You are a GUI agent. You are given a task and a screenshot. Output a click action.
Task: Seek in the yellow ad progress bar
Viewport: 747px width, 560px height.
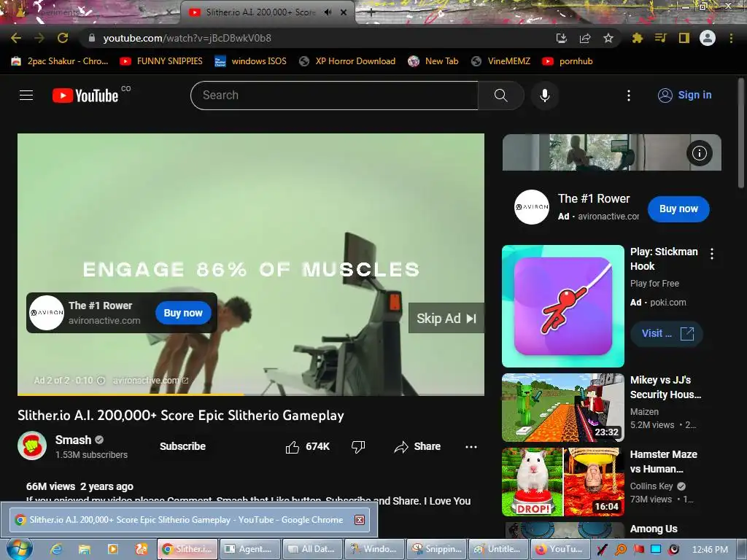pyautogui.click(x=251, y=394)
